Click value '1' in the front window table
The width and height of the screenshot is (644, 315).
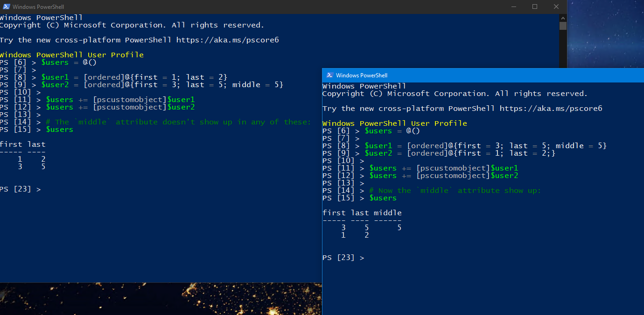[343, 235]
